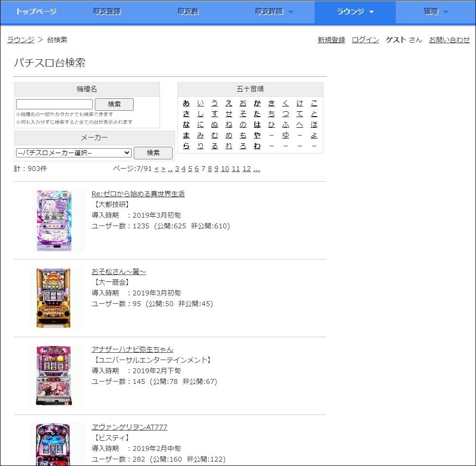Image resolution: width=476 pixels, height=466 pixels.
Task: Open the トップページ nav item
Action: pos(36,12)
